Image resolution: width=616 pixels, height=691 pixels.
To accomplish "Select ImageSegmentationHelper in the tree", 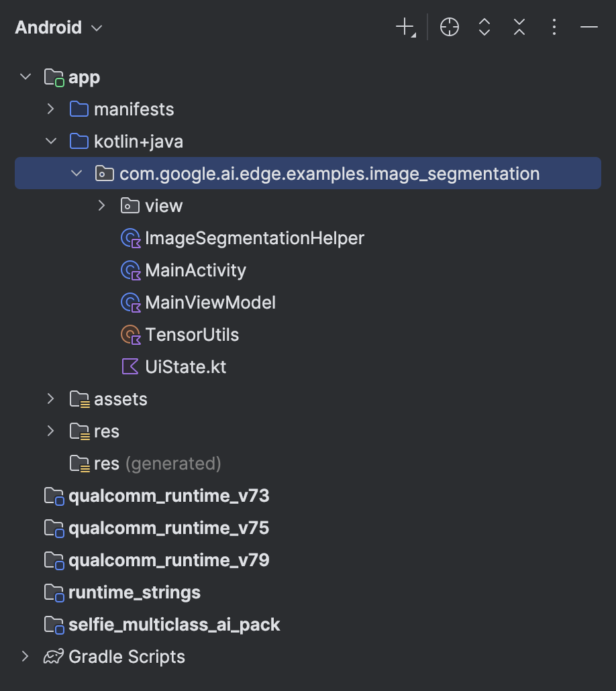I will click(x=254, y=238).
